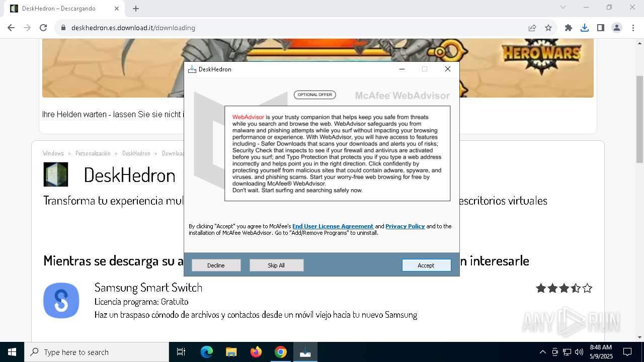Open Task View from the taskbar
Image resolution: width=644 pixels, height=362 pixels.
coord(181,352)
